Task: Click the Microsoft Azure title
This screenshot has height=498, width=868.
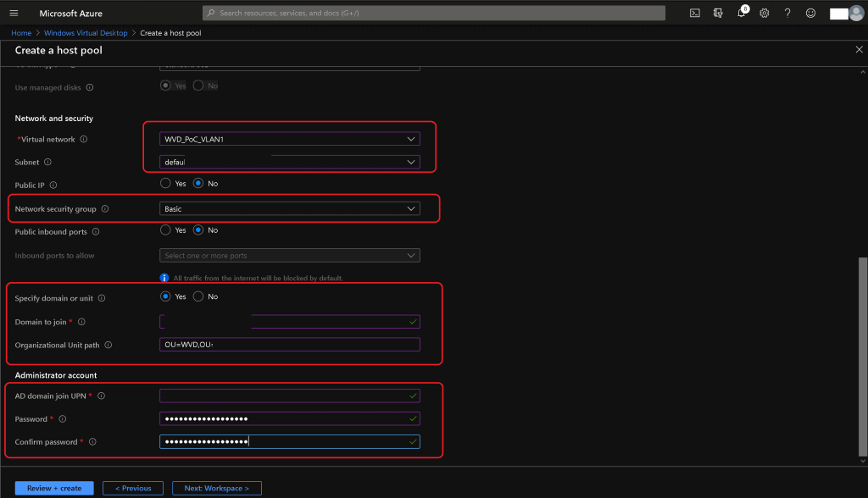Action: [x=71, y=14]
